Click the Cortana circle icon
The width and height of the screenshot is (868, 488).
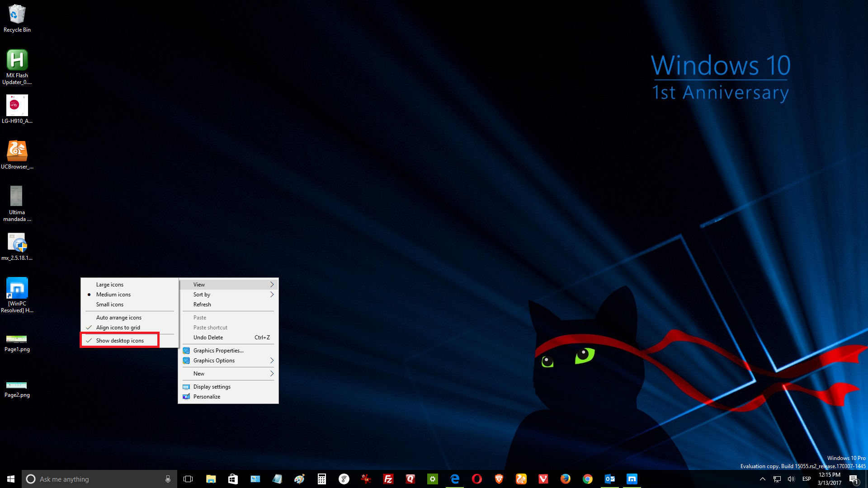pos(31,479)
